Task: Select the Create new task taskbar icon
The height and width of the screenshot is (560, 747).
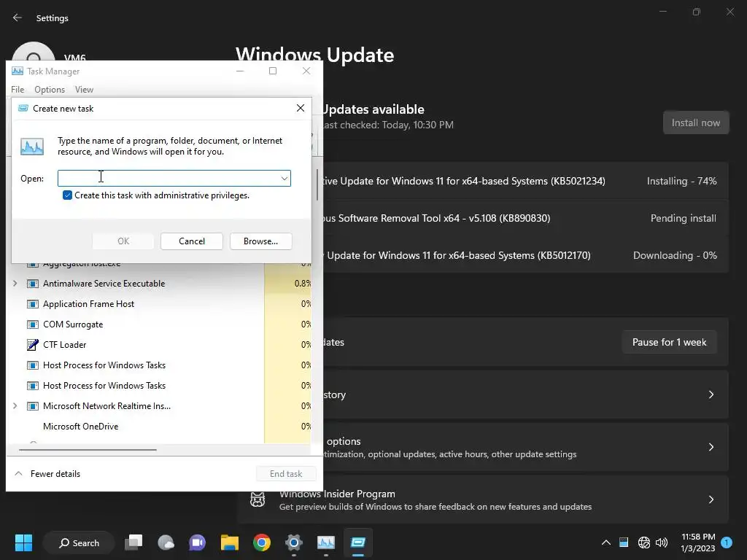Action: 357,542
